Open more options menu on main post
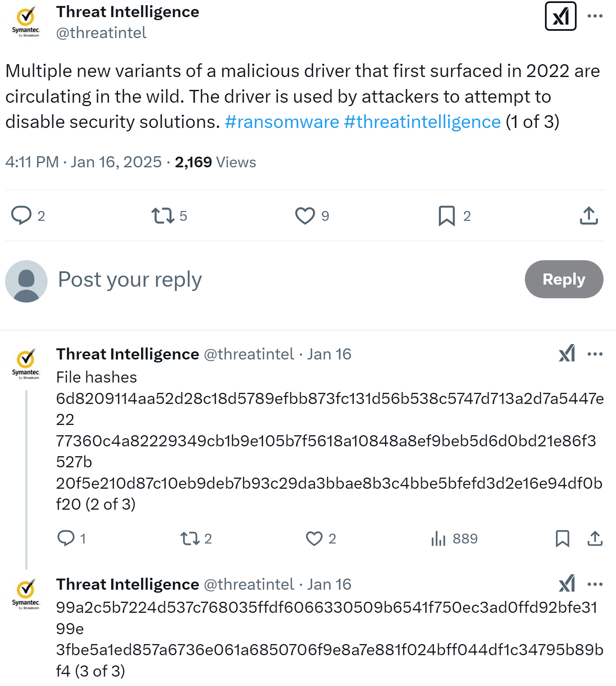Image resolution: width=616 pixels, height=686 pixels. click(595, 16)
